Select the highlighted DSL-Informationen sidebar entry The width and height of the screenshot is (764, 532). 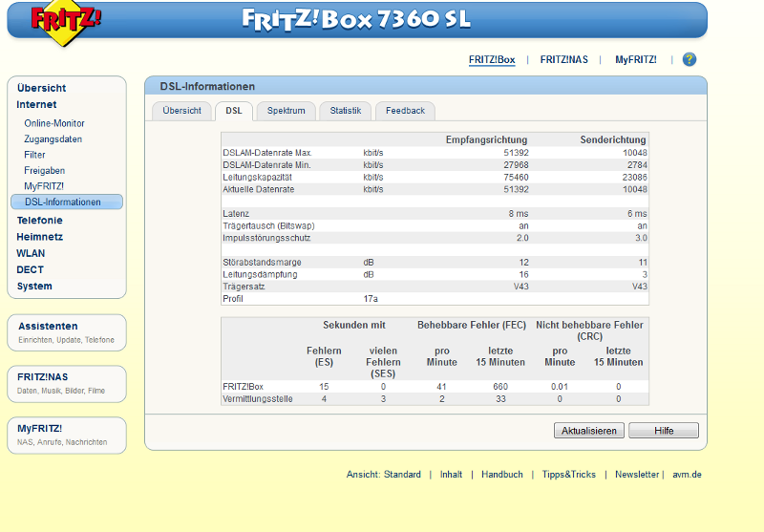tap(67, 202)
